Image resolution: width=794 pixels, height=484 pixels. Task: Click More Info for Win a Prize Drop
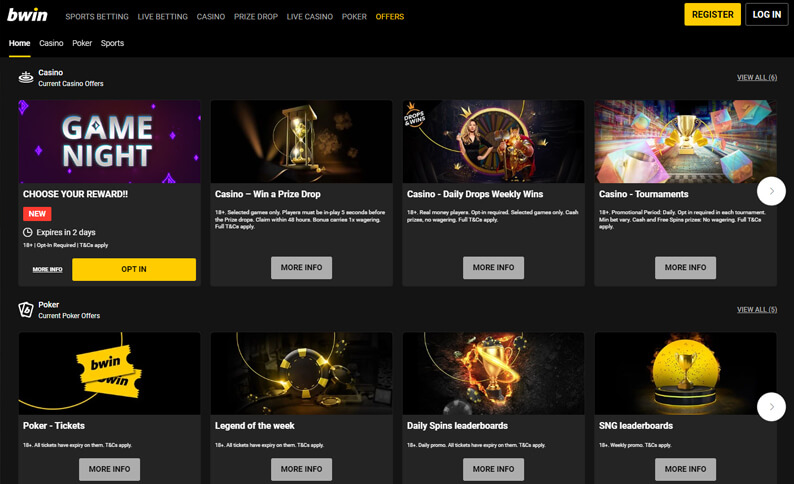point(301,268)
